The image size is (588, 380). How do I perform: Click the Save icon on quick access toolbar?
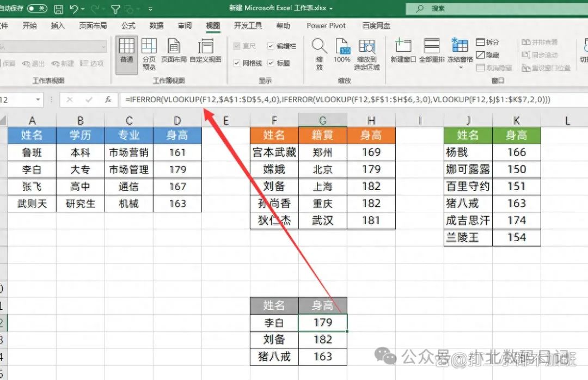[59, 8]
